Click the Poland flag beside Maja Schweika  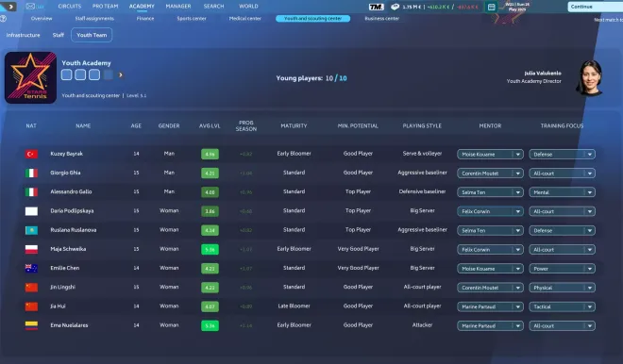[x=31, y=249]
